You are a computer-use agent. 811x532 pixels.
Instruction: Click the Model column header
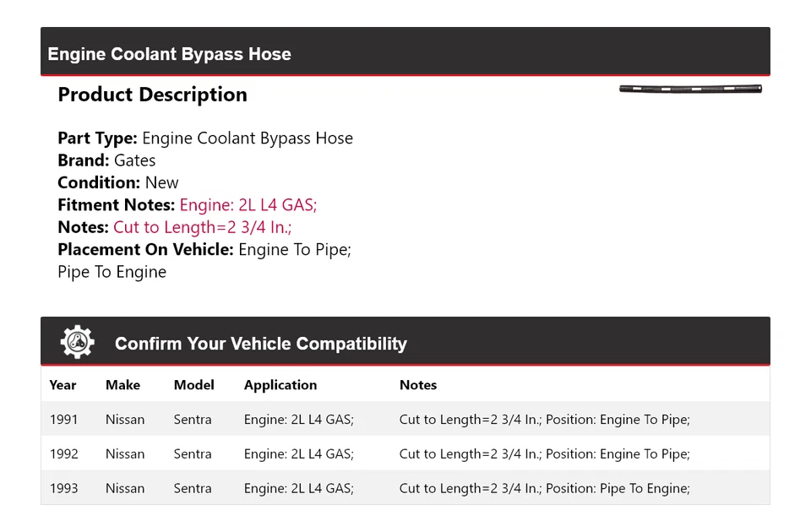click(x=193, y=385)
